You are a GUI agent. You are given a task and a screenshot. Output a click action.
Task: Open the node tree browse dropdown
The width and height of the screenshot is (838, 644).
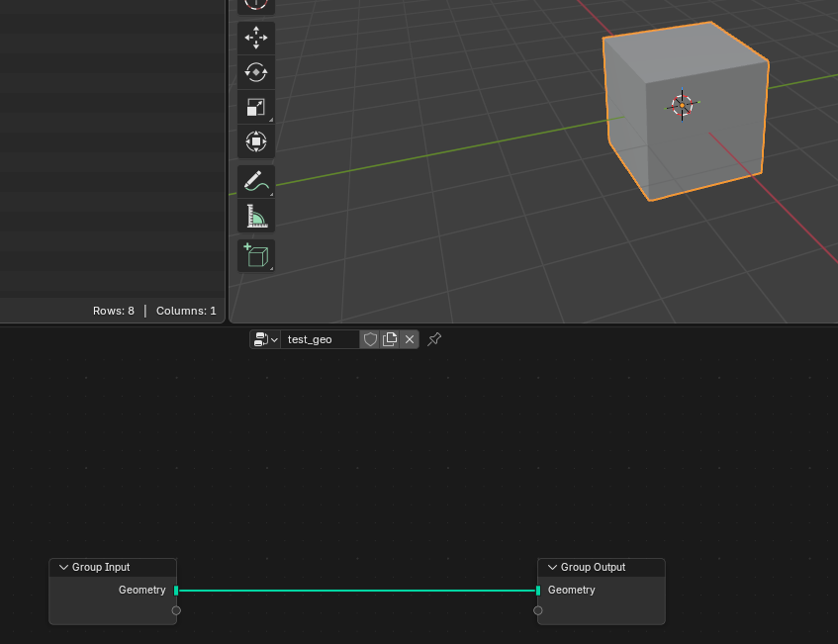pyautogui.click(x=265, y=339)
